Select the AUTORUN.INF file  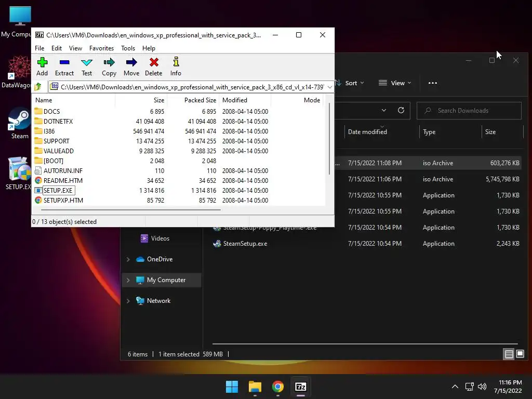point(58,170)
